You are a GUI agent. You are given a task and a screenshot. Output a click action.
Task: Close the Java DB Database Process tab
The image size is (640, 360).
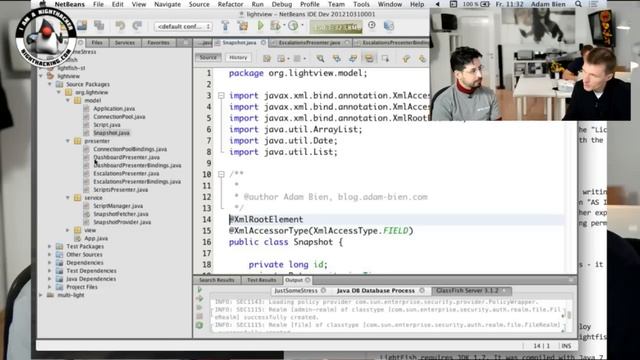click(422, 291)
